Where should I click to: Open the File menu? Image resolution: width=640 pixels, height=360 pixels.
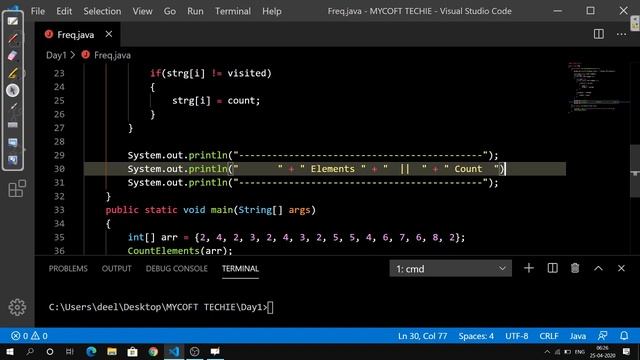pos(38,11)
